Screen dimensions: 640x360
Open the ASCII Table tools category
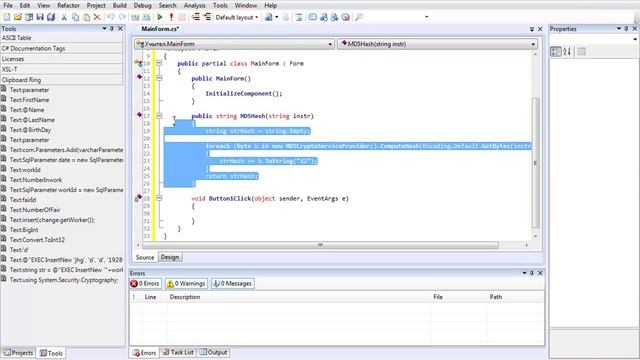[x=62, y=38]
